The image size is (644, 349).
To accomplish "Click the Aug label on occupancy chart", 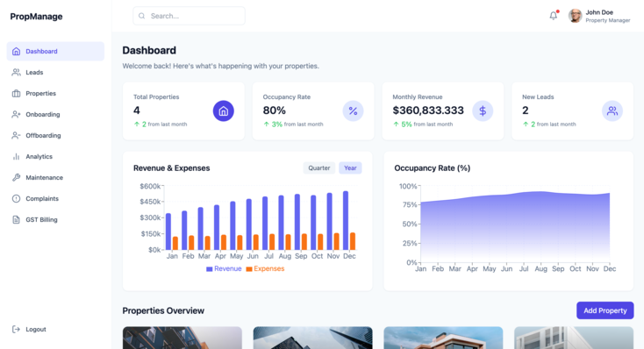I will point(541,269).
